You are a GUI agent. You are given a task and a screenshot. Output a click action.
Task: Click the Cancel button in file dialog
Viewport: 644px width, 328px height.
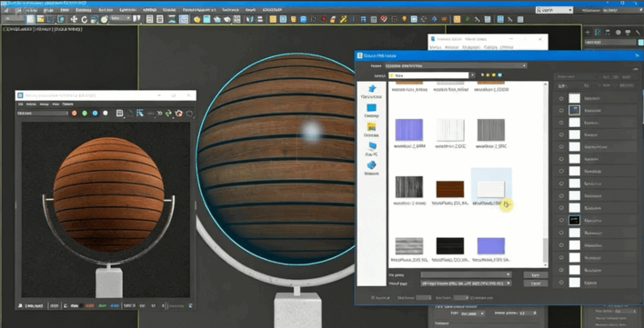[x=536, y=283]
